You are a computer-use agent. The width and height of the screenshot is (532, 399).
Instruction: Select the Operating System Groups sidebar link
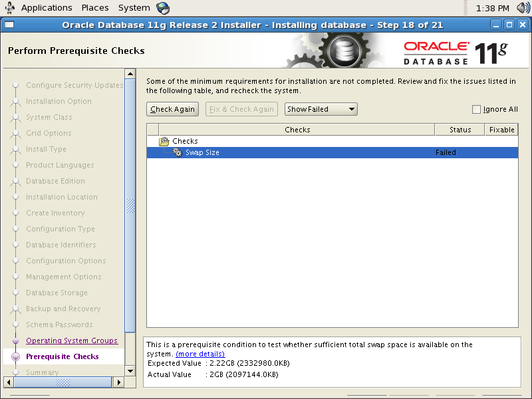point(72,340)
